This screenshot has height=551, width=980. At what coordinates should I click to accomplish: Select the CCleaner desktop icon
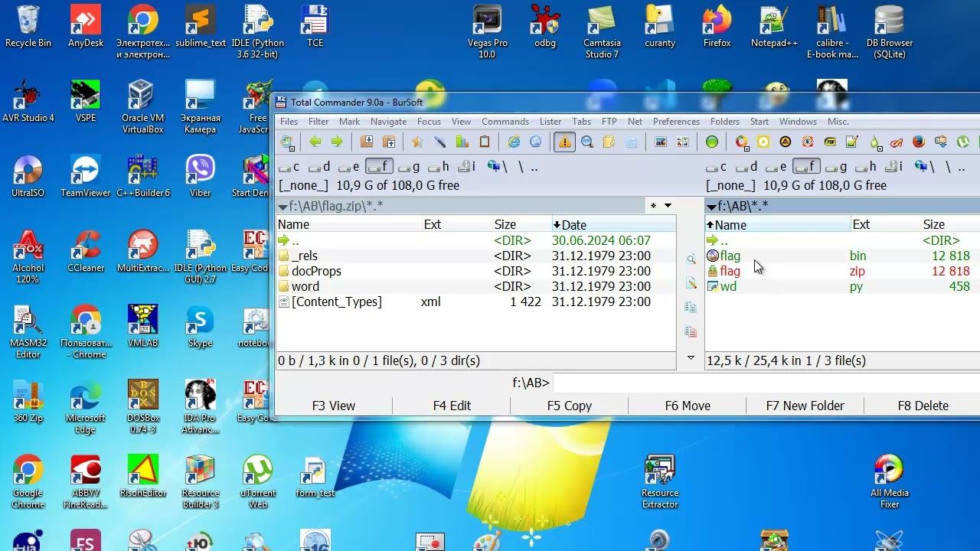pos(86,252)
